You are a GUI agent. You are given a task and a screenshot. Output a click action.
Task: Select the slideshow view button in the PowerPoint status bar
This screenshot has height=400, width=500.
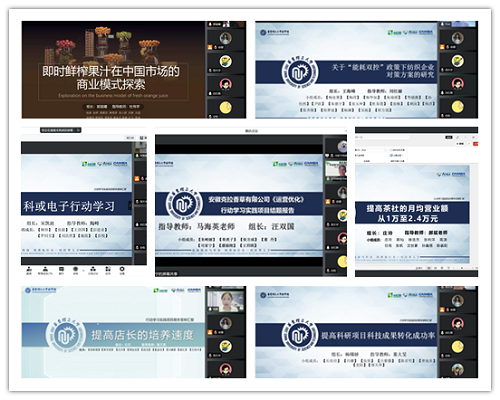coord(449,268)
